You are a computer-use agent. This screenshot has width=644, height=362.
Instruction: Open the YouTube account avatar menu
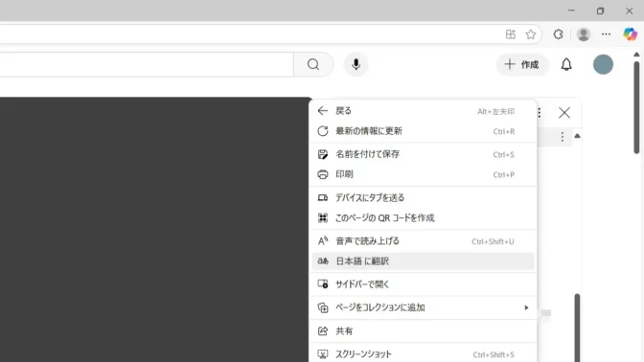pyautogui.click(x=603, y=64)
